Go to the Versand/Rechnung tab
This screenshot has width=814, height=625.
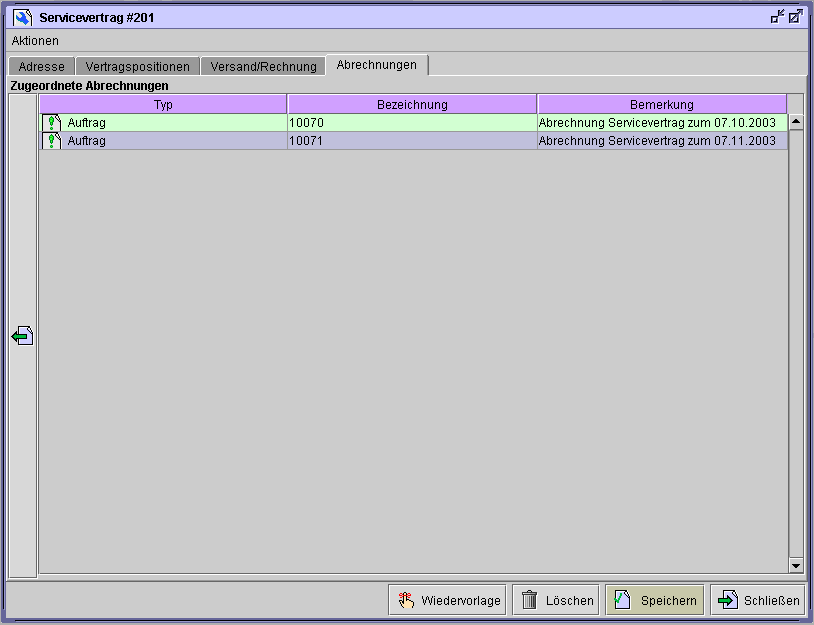pos(263,67)
